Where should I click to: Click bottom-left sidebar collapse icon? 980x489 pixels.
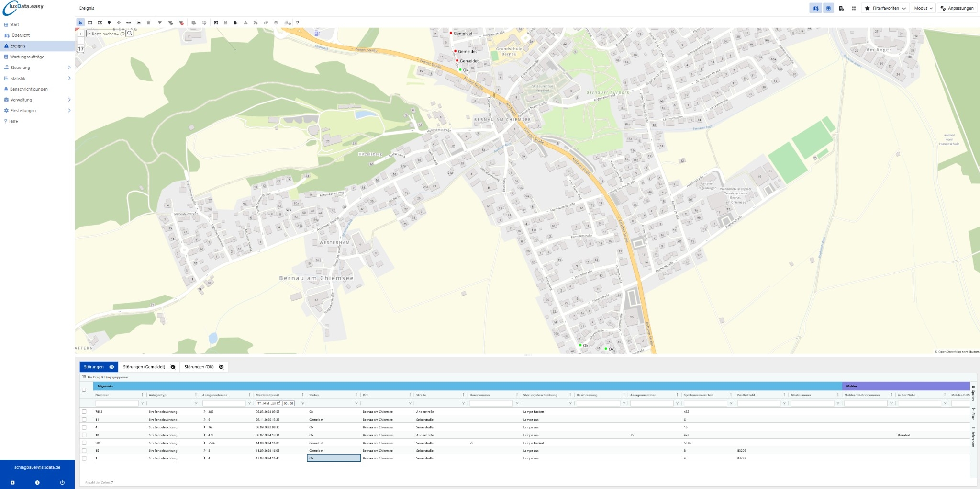click(12, 482)
